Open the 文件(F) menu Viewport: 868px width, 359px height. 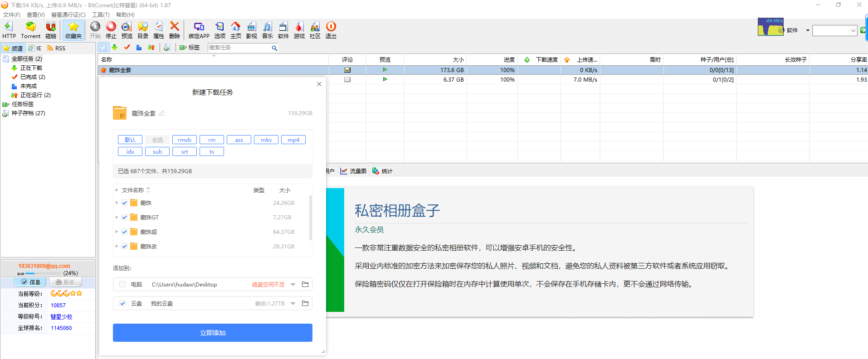(12, 15)
